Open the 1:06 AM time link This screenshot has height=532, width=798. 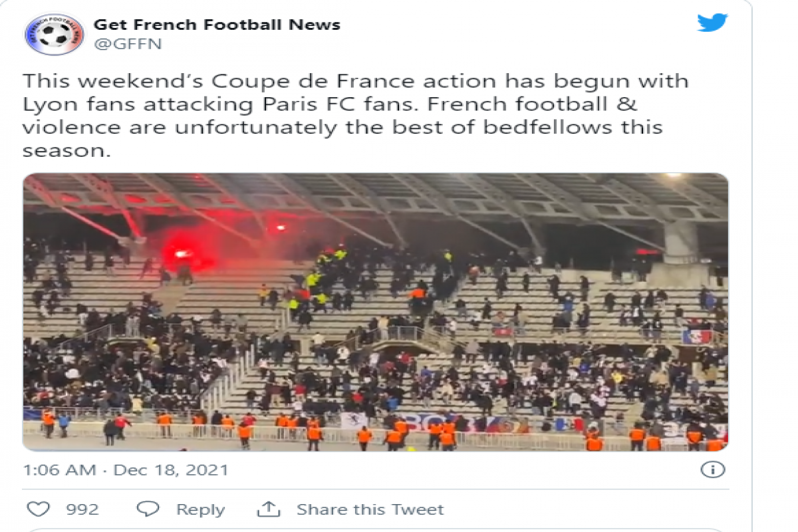60,470
